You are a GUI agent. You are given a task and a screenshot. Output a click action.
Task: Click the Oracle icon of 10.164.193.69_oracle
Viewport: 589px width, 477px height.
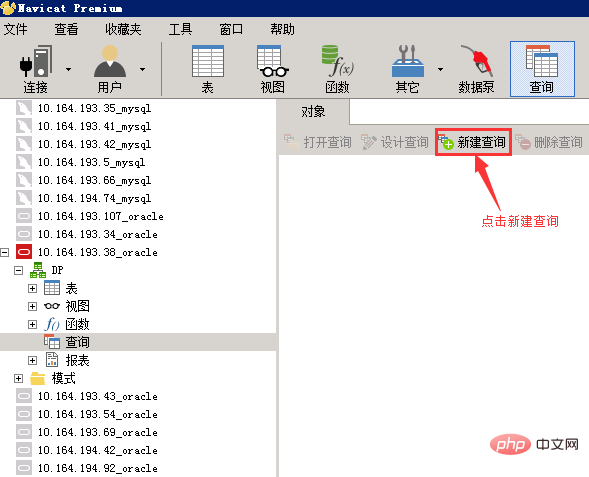click(24, 432)
